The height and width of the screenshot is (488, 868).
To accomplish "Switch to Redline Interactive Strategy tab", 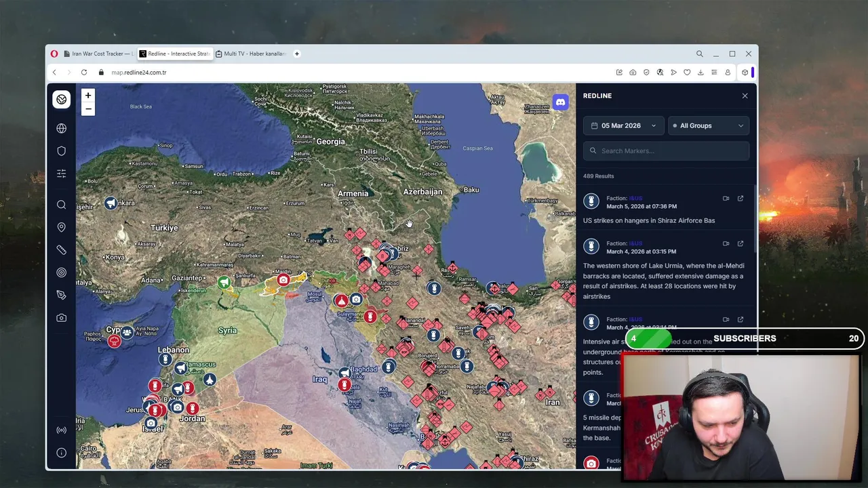I will pos(174,54).
